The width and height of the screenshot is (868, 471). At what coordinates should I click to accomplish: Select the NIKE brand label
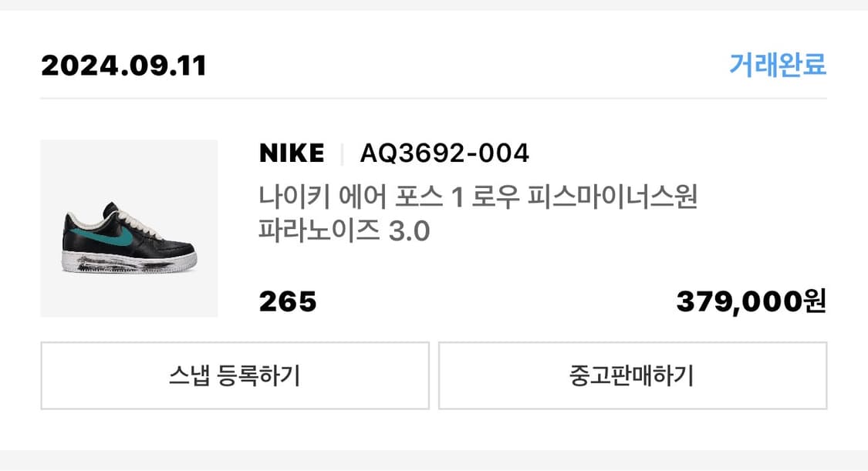click(291, 153)
